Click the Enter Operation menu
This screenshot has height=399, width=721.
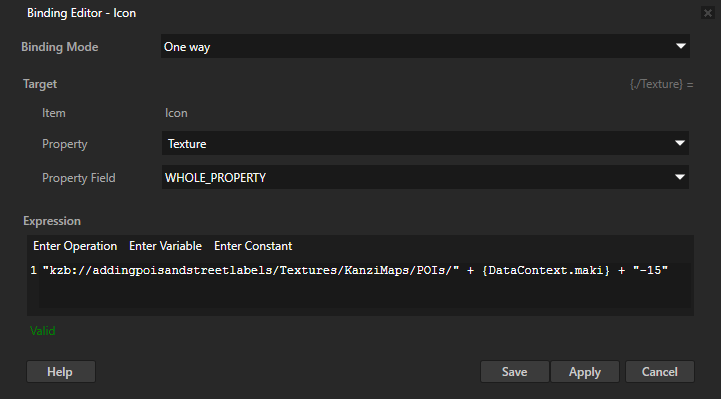pos(75,246)
